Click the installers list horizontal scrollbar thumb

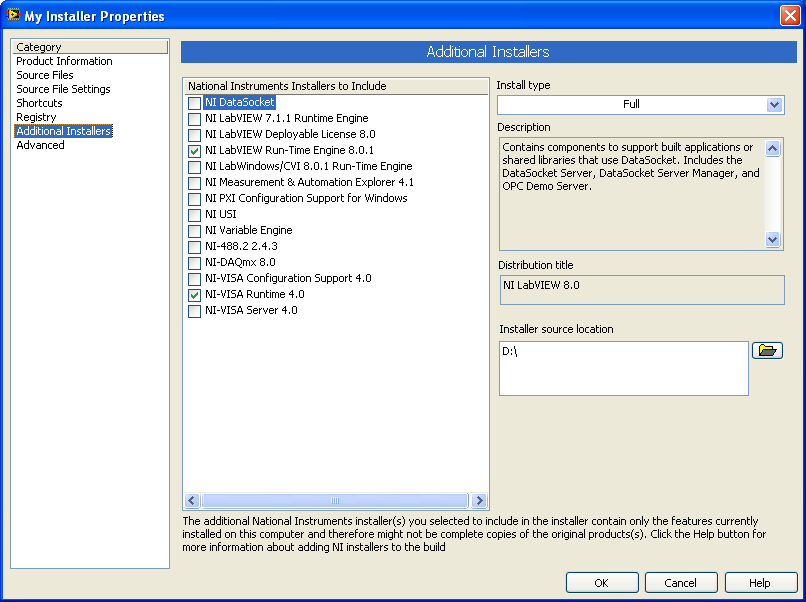(335, 500)
